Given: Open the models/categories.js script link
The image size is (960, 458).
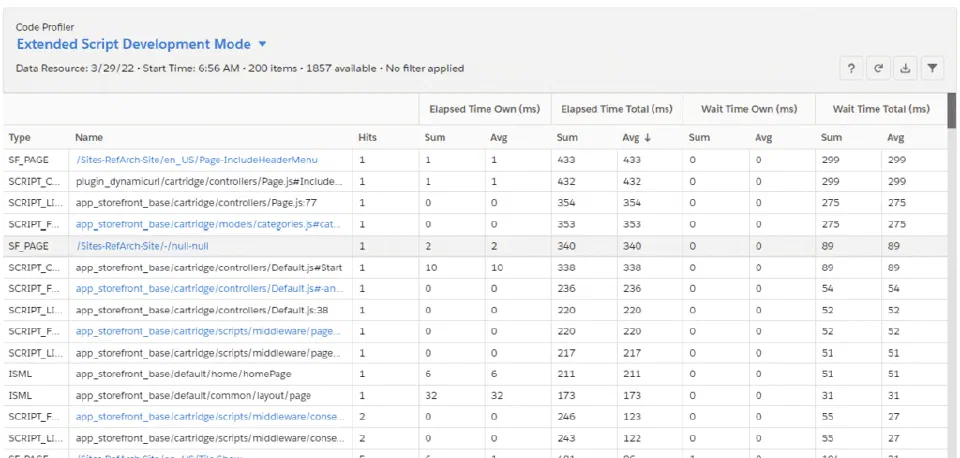Looking at the screenshot, I should tap(209, 224).
